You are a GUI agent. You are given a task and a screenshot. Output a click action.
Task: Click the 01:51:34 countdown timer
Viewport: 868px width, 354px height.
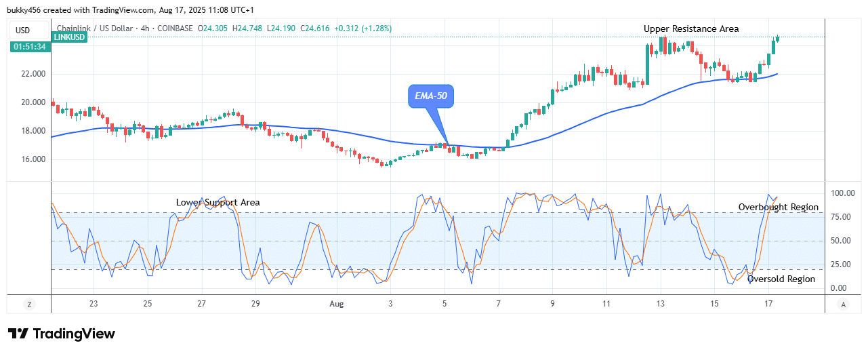pyautogui.click(x=29, y=47)
